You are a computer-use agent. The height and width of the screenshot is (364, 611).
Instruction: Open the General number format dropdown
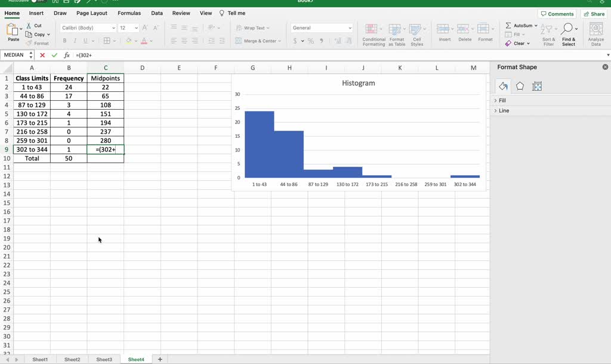(x=350, y=28)
